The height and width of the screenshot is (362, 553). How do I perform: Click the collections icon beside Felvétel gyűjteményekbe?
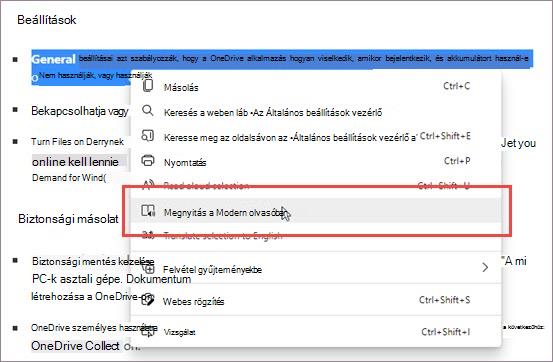click(x=149, y=269)
